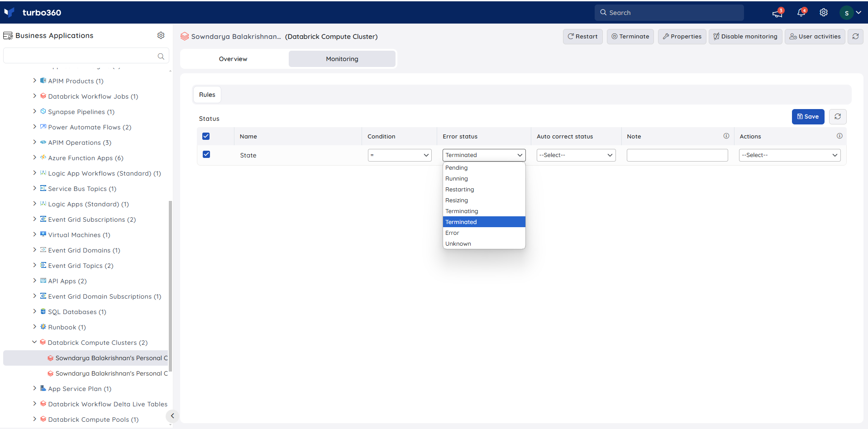Choose Resizing from the list
The width and height of the screenshot is (868, 429).
coord(484,200)
